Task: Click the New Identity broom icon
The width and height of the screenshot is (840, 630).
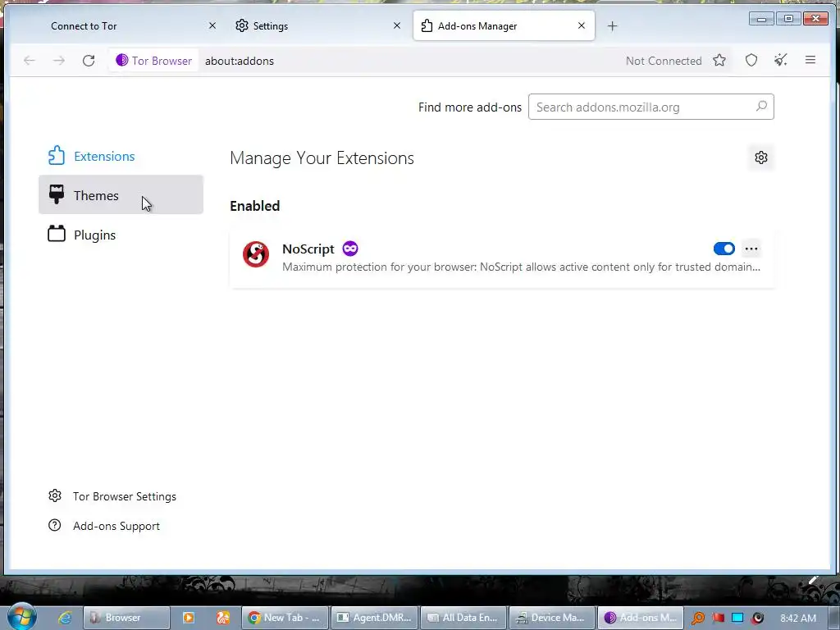Action: point(781,61)
